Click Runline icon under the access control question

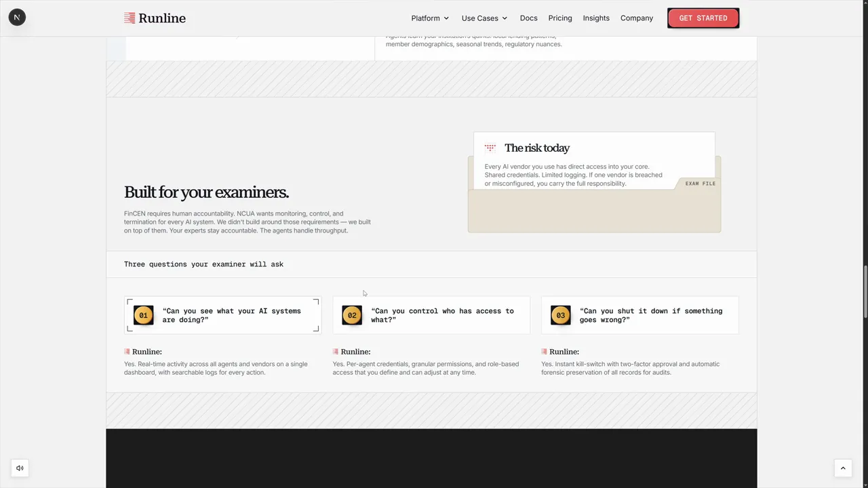pyautogui.click(x=336, y=352)
